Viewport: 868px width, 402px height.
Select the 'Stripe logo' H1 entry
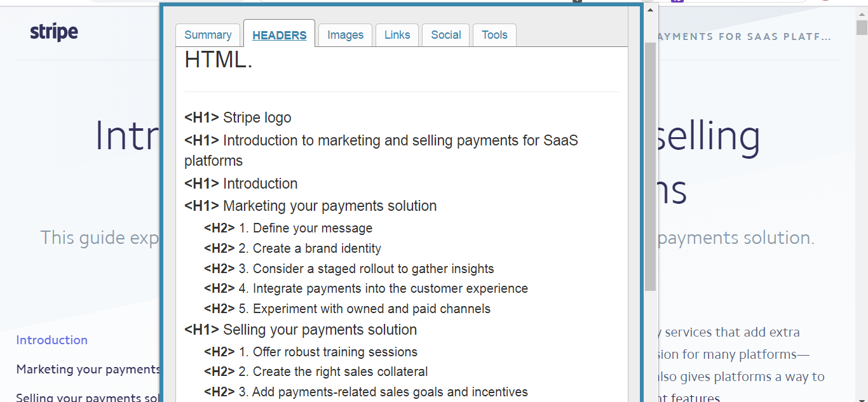(x=257, y=117)
